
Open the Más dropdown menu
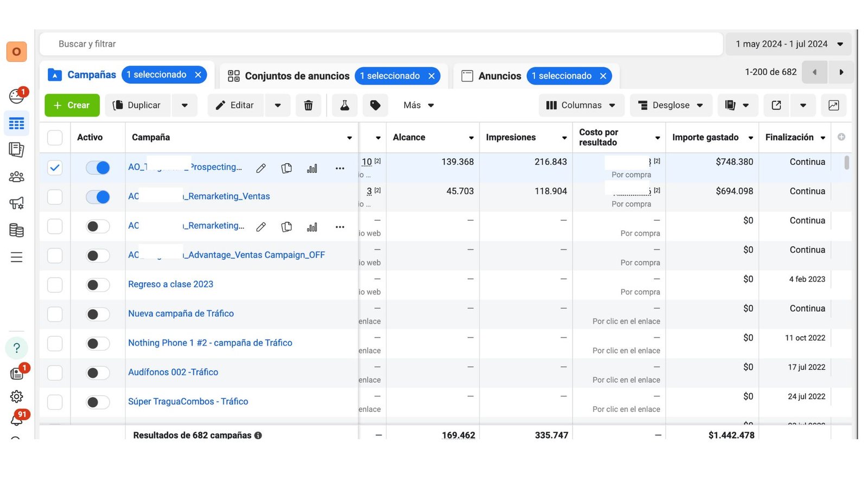(418, 105)
